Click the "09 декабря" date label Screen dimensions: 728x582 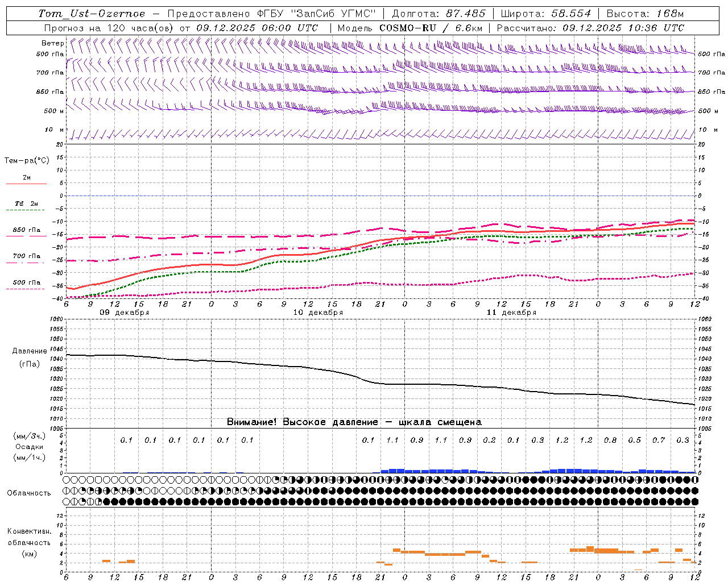pos(125,313)
